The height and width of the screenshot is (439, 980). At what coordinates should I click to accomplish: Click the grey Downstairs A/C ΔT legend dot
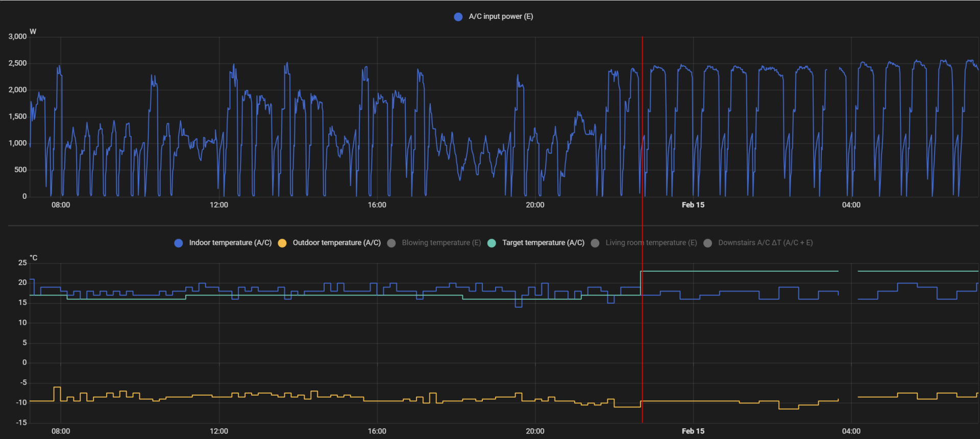(707, 243)
